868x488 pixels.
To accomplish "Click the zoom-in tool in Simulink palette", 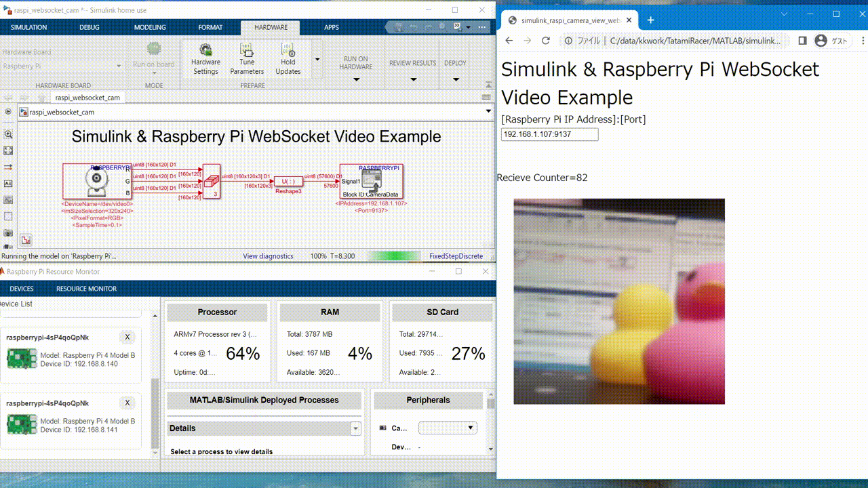I will pos(8,134).
